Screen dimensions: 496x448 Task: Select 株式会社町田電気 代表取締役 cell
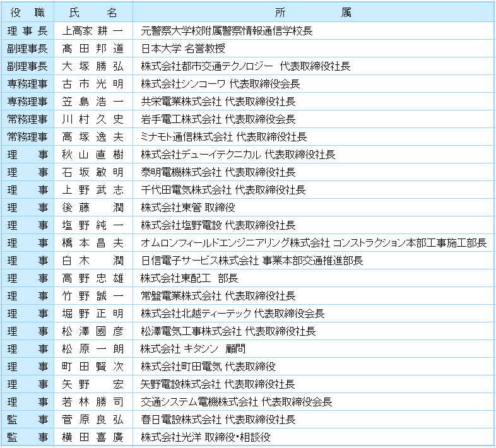coord(314,367)
